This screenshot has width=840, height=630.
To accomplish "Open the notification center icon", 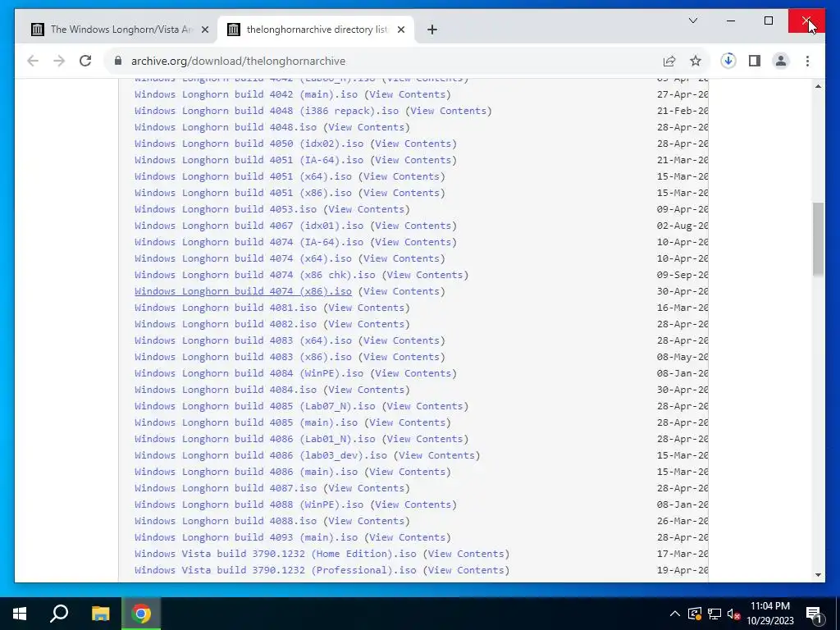I will tap(814, 614).
